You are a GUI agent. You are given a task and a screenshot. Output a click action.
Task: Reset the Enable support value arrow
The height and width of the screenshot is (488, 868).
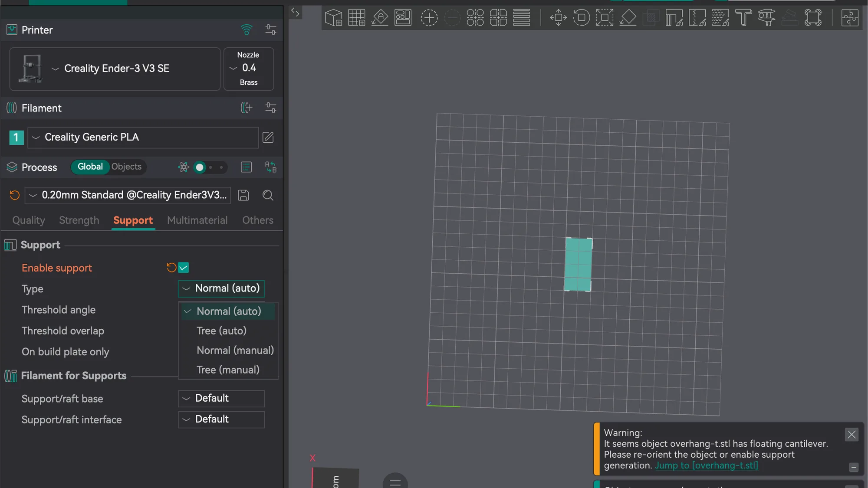tap(171, 268)
